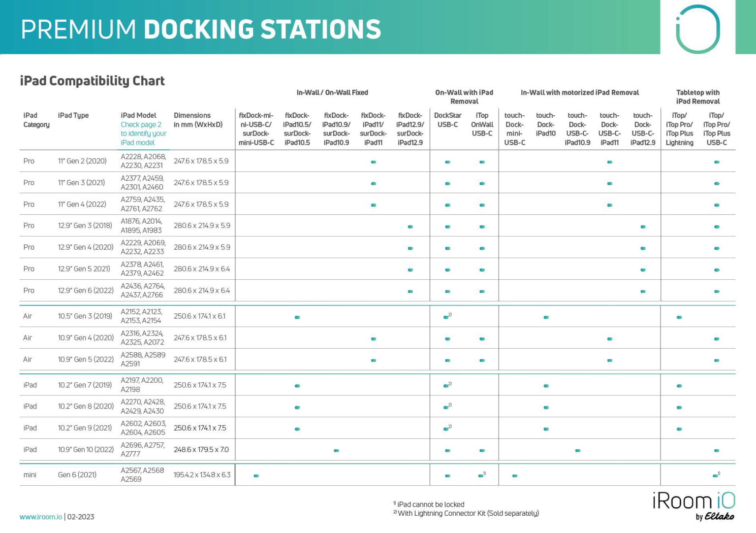This screenshot has height=533, width=756.
Task: Click the 'iPad Compatibility Chart' heading
Action: [92, 81]
